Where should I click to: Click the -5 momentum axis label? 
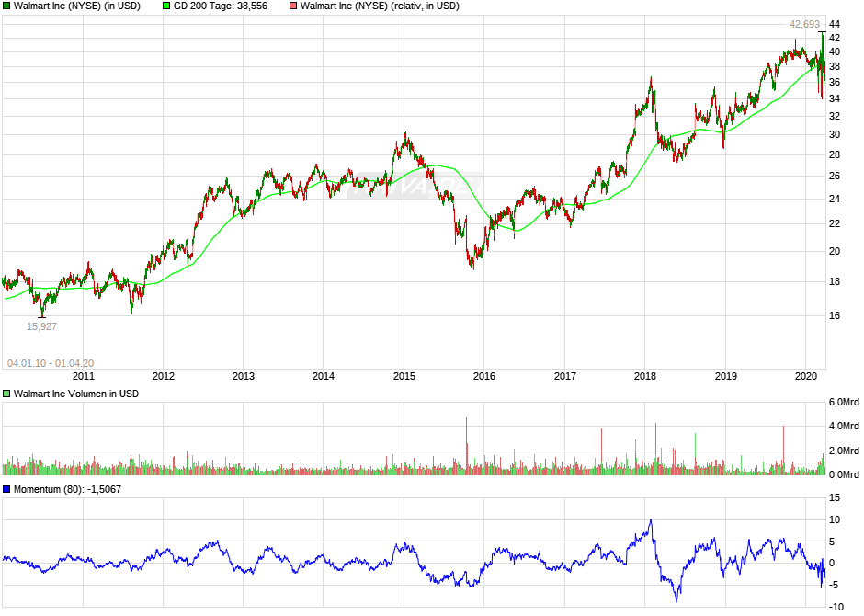coord(835,586)
